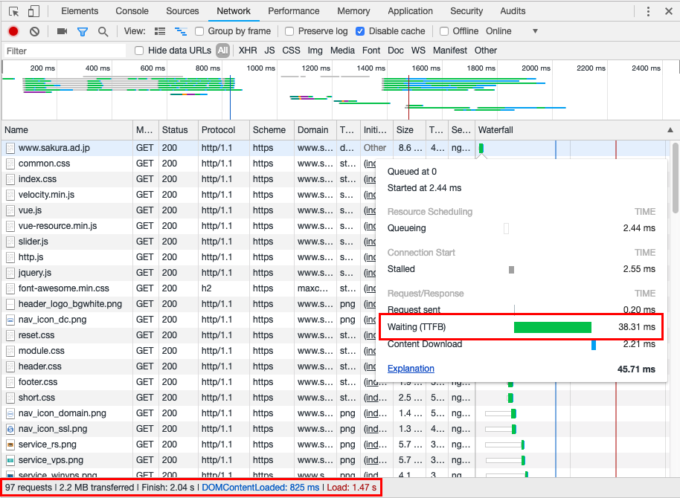This screenshot has height=498, width=680.
Task: Enable the Group by frame option
Action: 199,31
